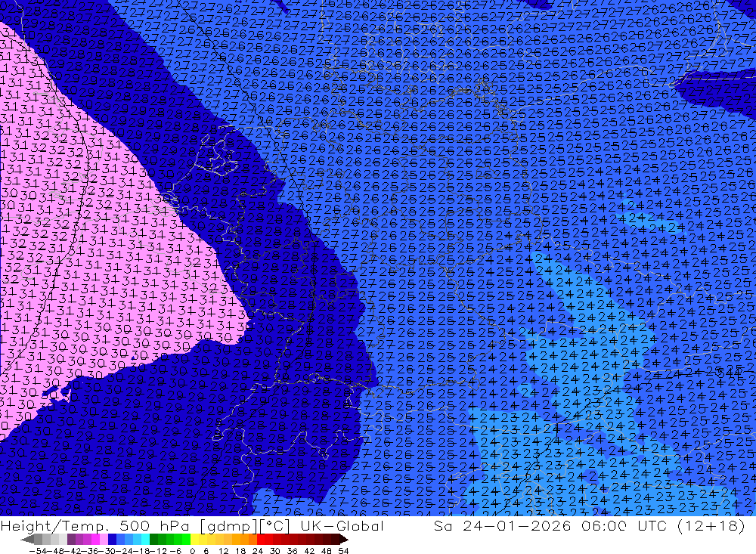756x554 pixels.
Task: Click the 544 contour label on map
Action: click(729, 373)
